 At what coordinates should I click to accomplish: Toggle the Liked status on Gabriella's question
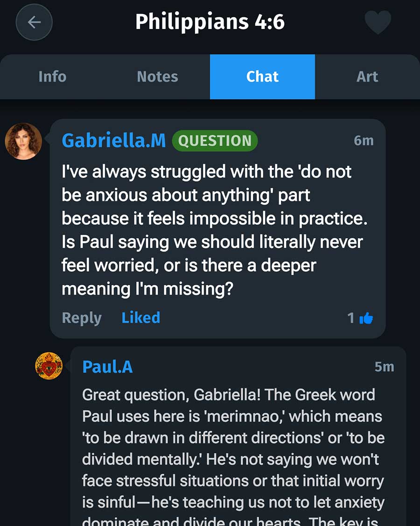click(140, 317)
